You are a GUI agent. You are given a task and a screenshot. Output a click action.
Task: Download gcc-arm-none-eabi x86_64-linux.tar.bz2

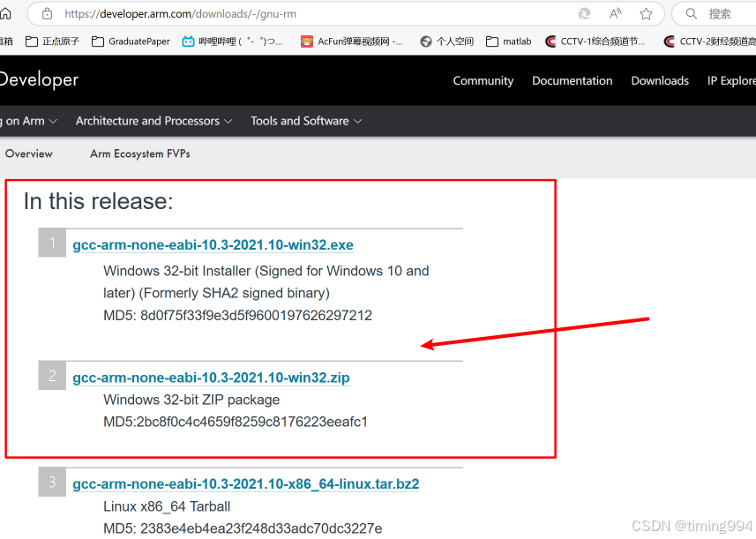[246, 484]
